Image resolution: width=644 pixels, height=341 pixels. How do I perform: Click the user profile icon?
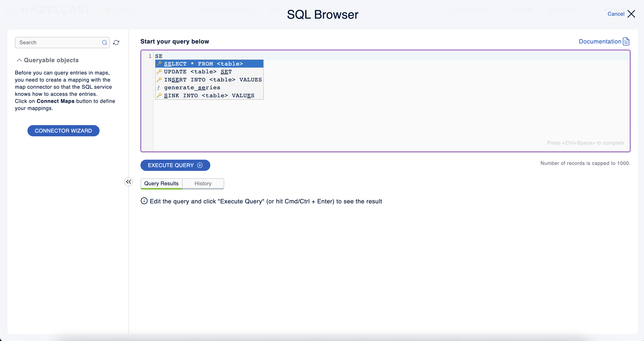coord(597,9)
